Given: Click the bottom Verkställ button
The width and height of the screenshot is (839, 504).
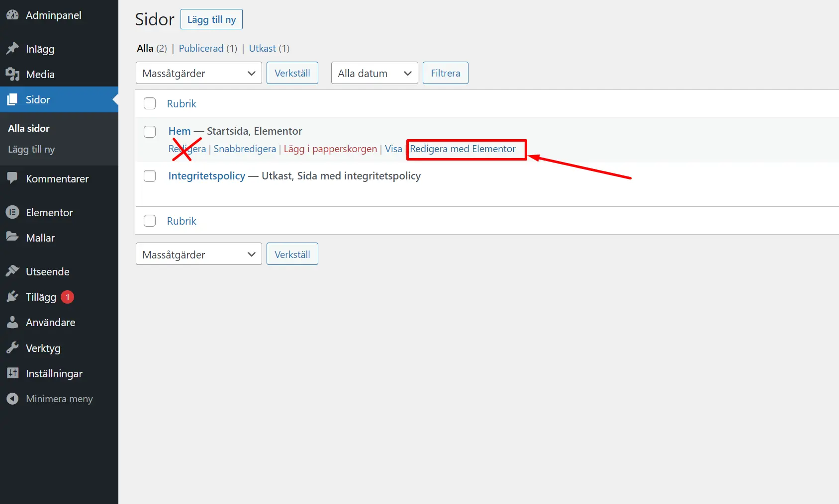Looking at the screenshot, I should [x=292, y=254].
